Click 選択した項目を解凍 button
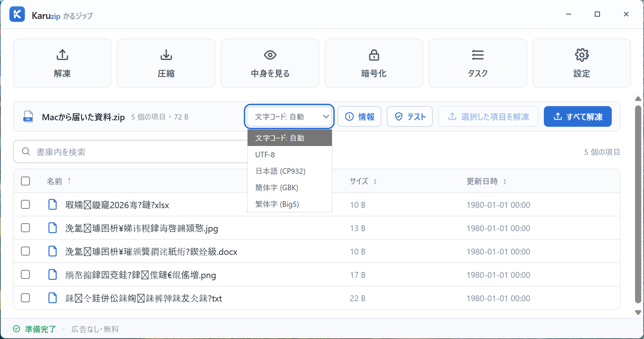 [488, 116]
